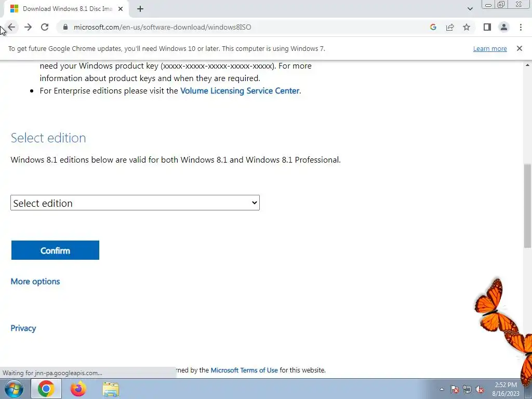Open the network tray icon

coord(467,389)
